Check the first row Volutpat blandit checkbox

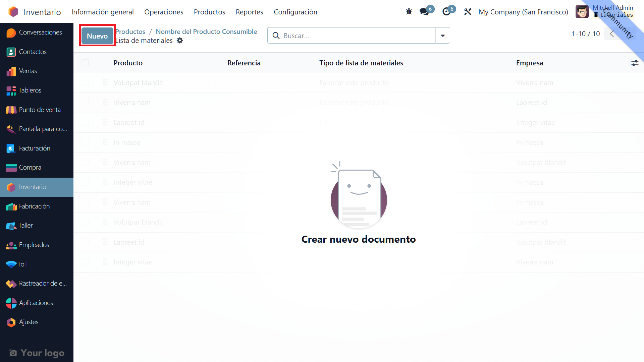(85, 83)
